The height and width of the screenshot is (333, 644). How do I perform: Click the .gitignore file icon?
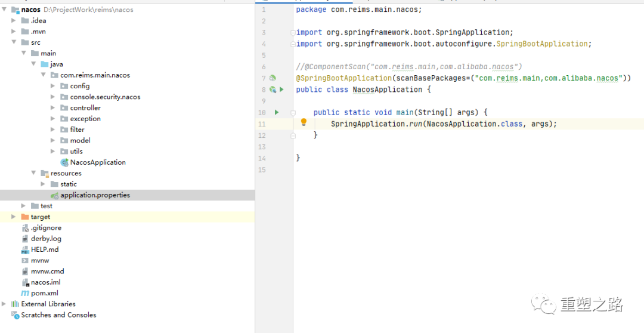point(25,228)
